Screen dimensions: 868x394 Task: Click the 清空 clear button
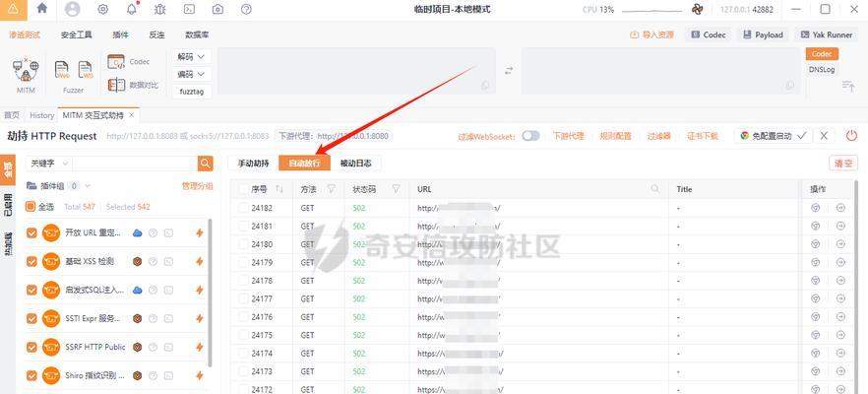point(843,164)
